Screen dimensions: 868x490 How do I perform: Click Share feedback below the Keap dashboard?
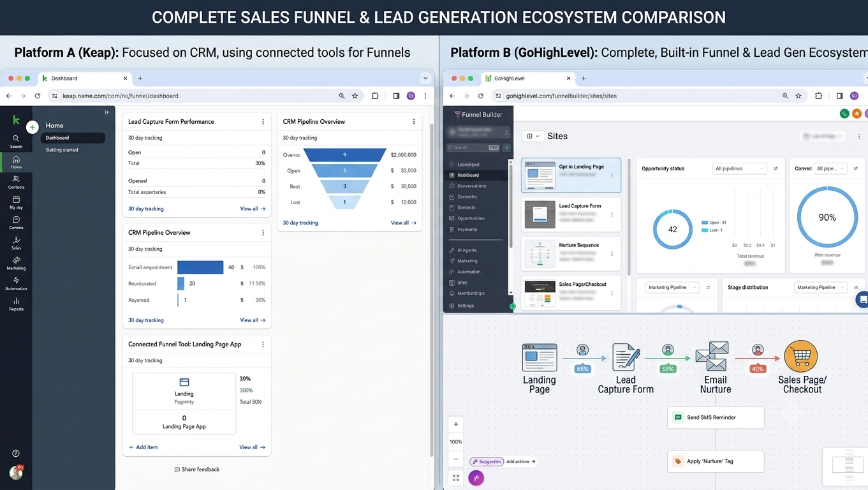click(x=196, y=470)
